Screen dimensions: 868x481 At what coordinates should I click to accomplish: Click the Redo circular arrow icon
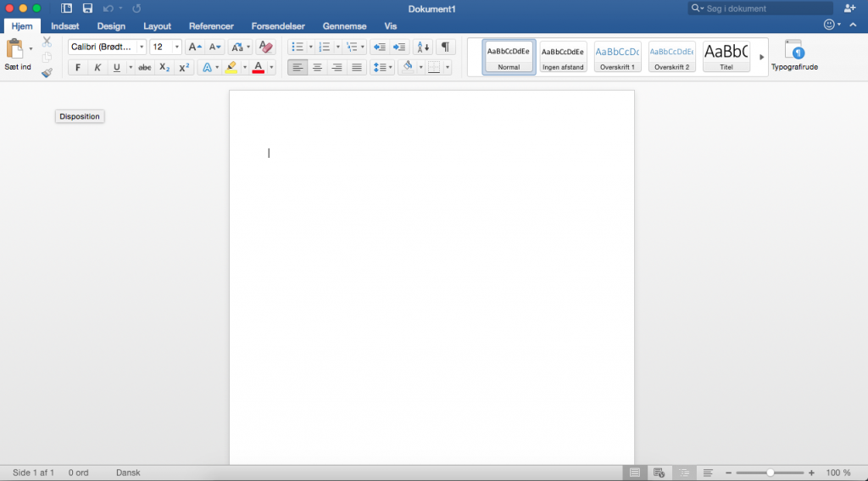136,8
